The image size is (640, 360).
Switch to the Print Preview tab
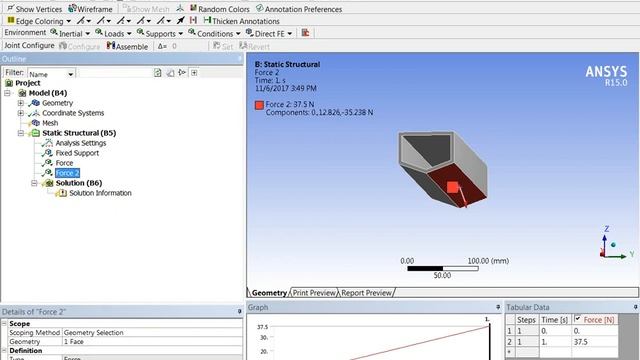[314, 293]
